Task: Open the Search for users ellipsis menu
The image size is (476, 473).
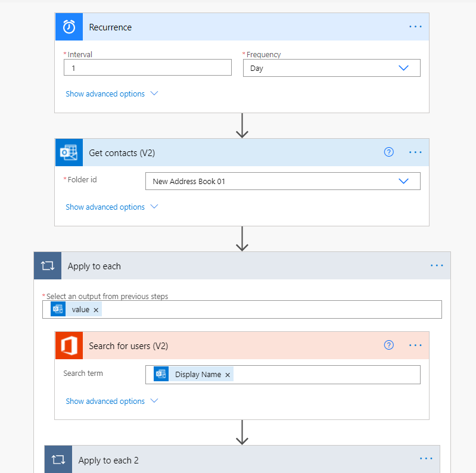Action: click(x=415, y=345)
